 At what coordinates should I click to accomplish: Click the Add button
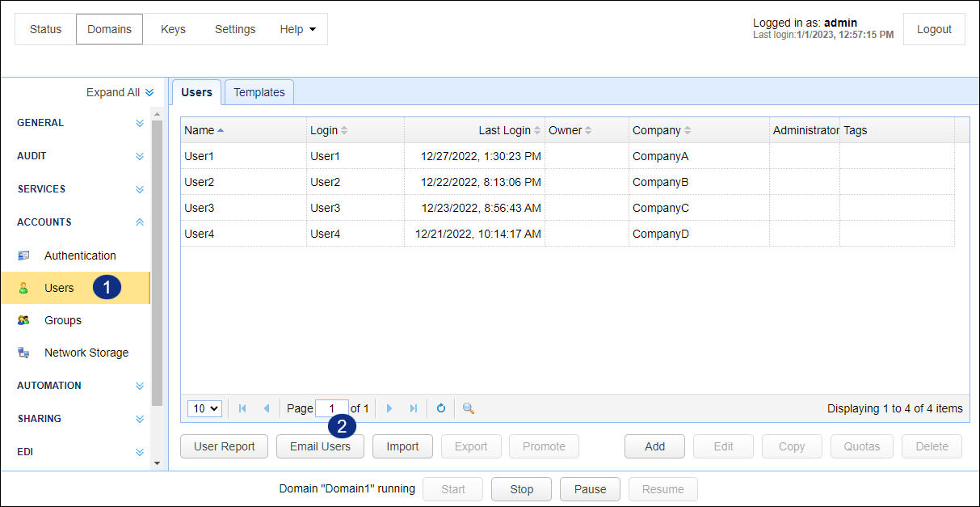654,446
